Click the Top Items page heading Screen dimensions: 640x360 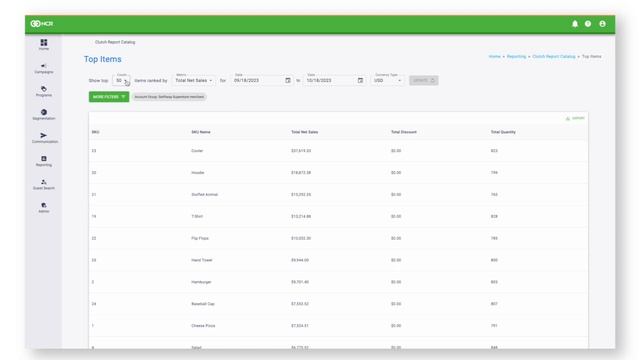(x=103, y=59)
